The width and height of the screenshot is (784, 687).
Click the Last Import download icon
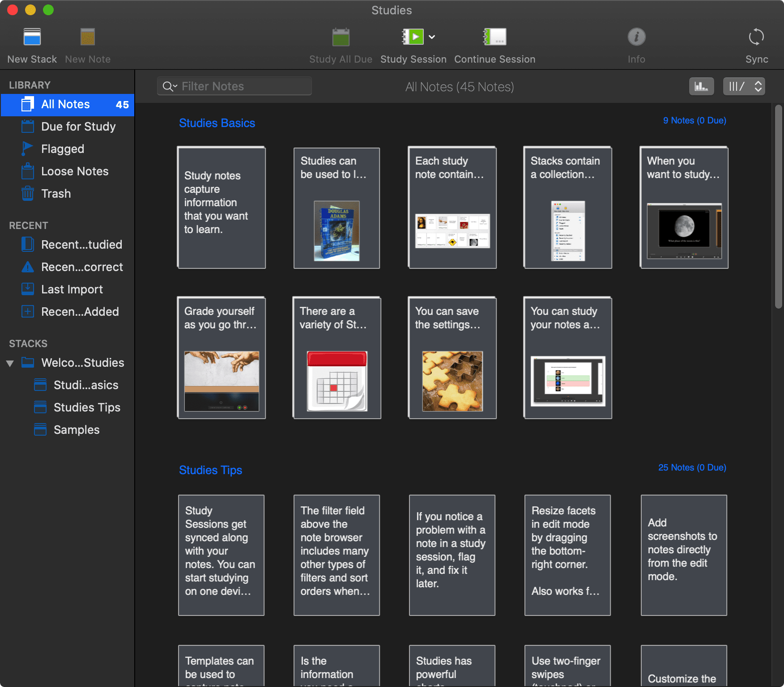(28, 289)
